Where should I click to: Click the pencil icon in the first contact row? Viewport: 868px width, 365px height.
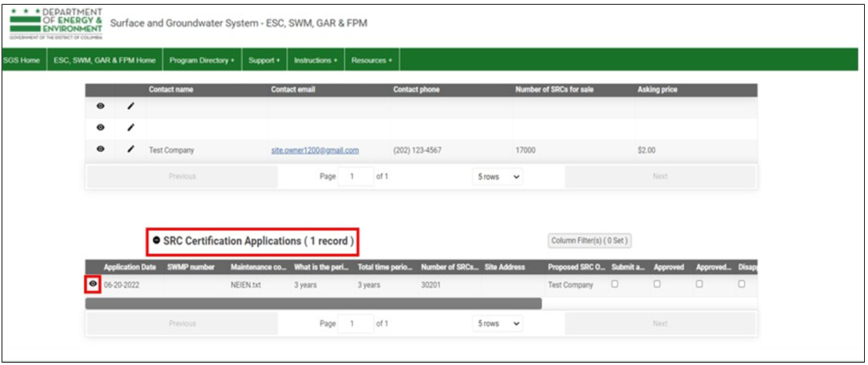[131, 107]
